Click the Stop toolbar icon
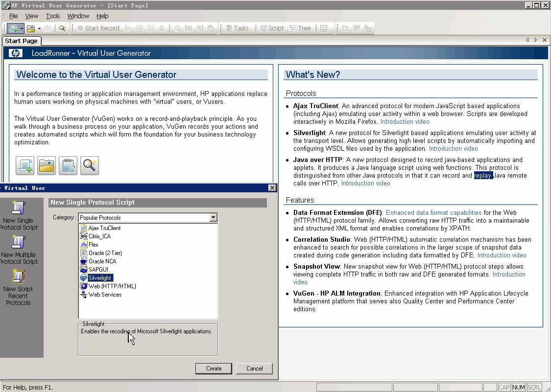Image resolution: width=551 pixels, height=392 pixels. (140, 28)
